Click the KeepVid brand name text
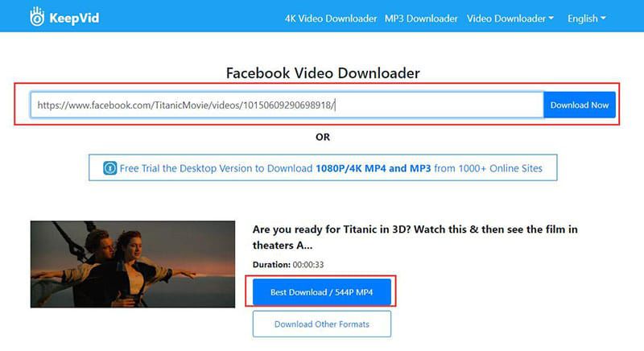This screenshot has height=351, width=644. click(74, 19)
